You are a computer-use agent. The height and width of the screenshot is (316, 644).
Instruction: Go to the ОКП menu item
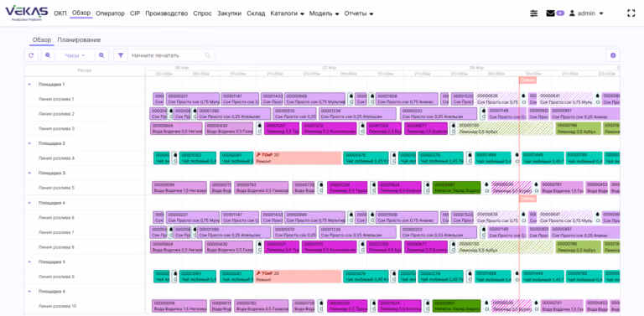click(60, 13)
